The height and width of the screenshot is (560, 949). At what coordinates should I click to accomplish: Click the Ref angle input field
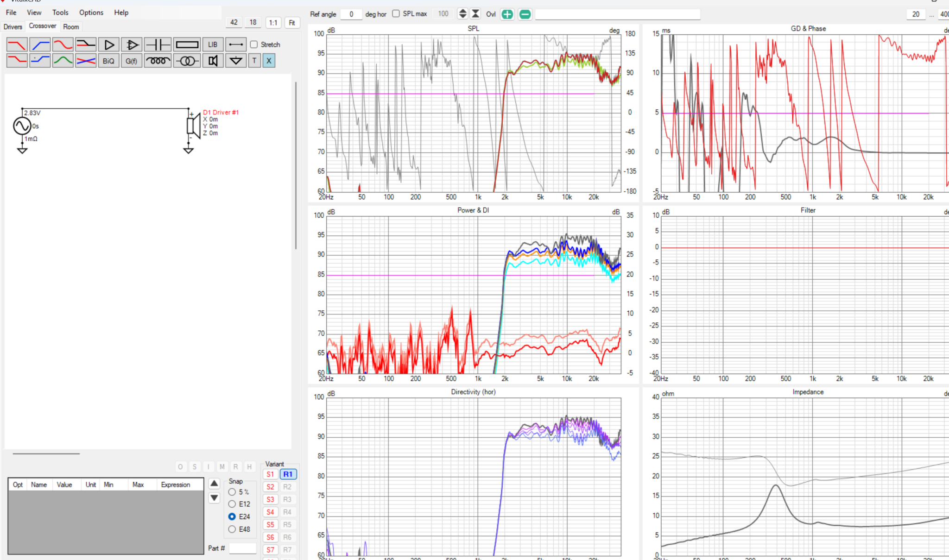click(351, 14)
